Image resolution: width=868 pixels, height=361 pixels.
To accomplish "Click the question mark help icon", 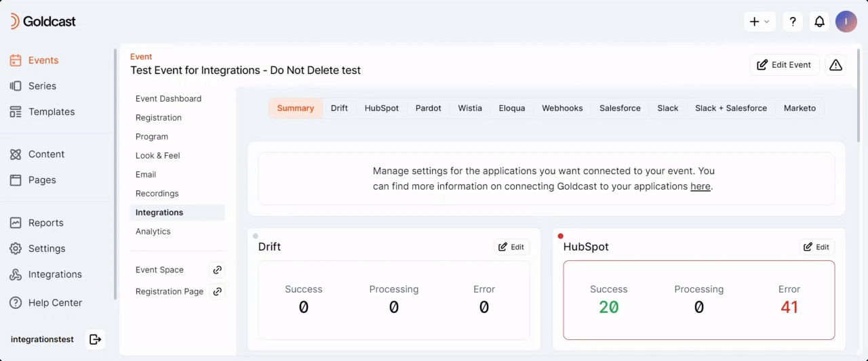I will [x=793, y=22].
